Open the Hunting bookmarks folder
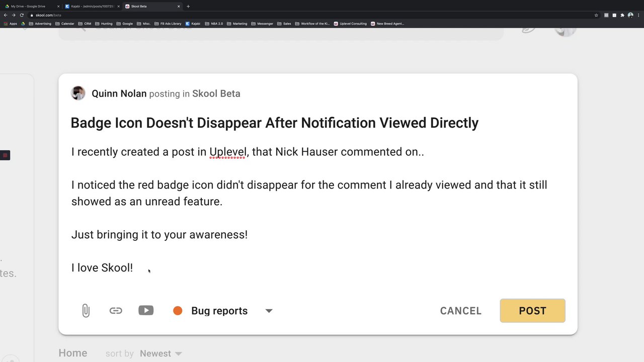This screenshot has height=362, width=644. point(104,24)
